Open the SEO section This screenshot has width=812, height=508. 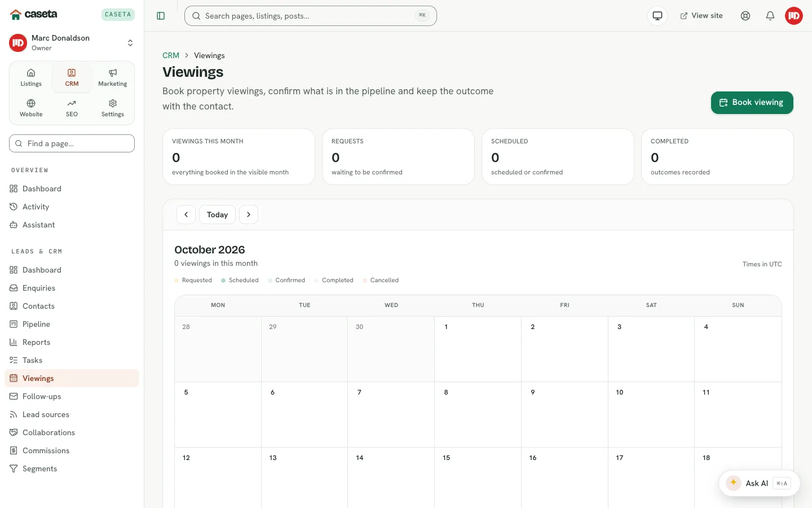point(72,108)
